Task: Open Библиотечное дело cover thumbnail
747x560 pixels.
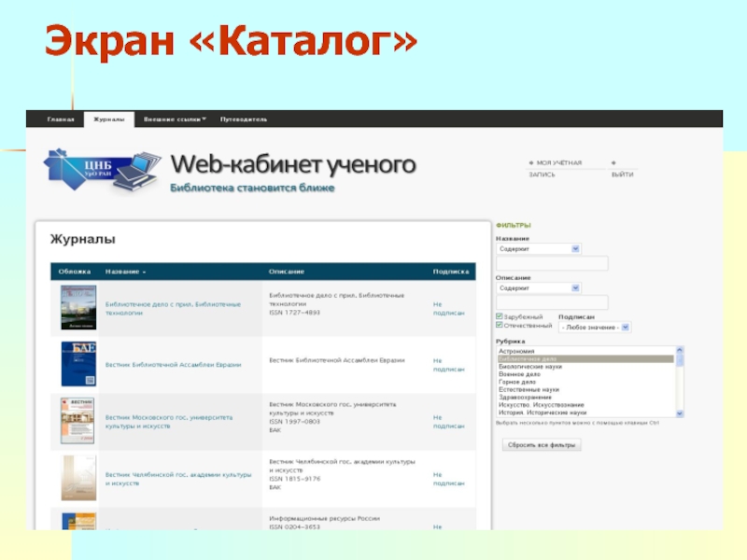Action: click(78, 308)
